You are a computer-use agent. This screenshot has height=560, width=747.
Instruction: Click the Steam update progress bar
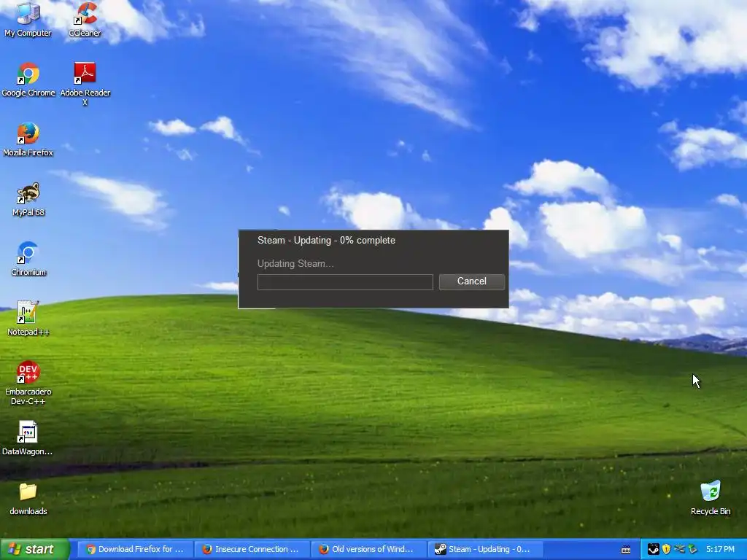click(x=345, y=282)
